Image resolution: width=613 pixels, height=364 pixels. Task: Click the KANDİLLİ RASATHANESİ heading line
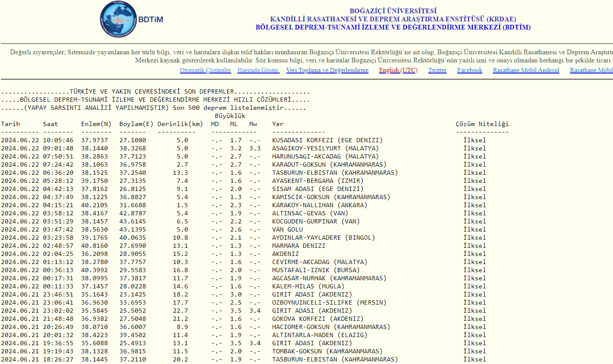[x=393, y=19]
